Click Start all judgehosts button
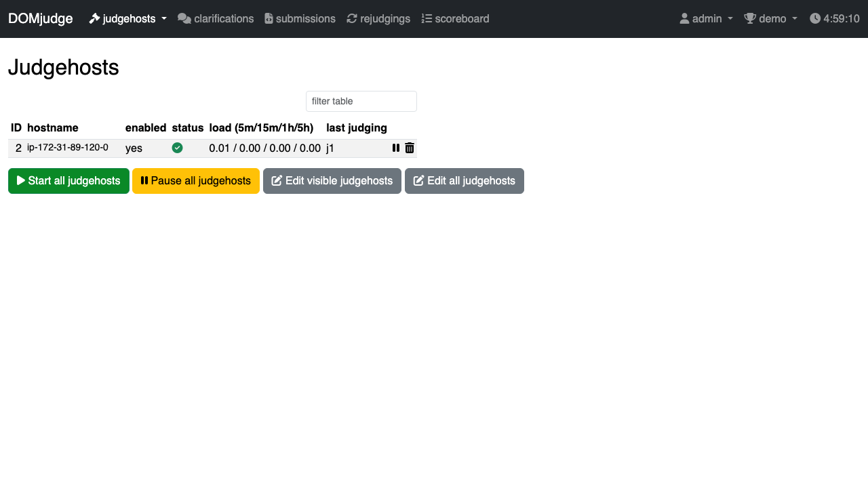The image size is (868, 488). click(68, 181)
